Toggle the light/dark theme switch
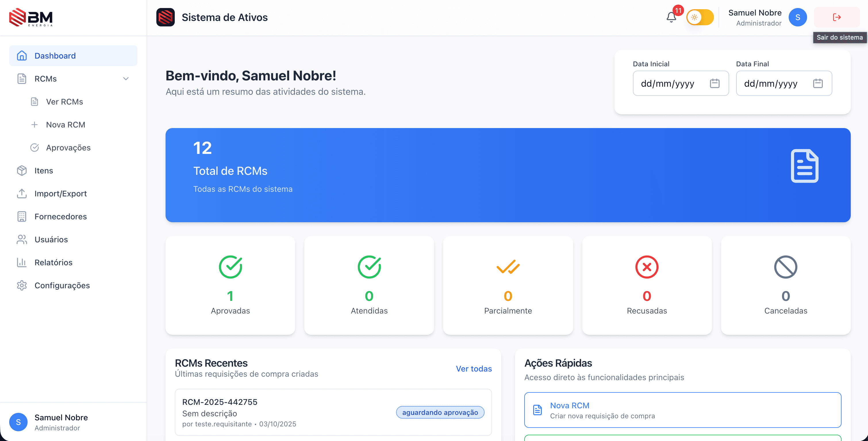 click(700, 17)
